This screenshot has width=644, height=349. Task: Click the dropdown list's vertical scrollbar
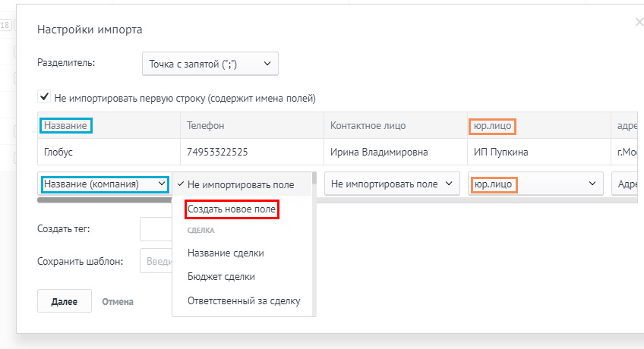pos(314,228)
